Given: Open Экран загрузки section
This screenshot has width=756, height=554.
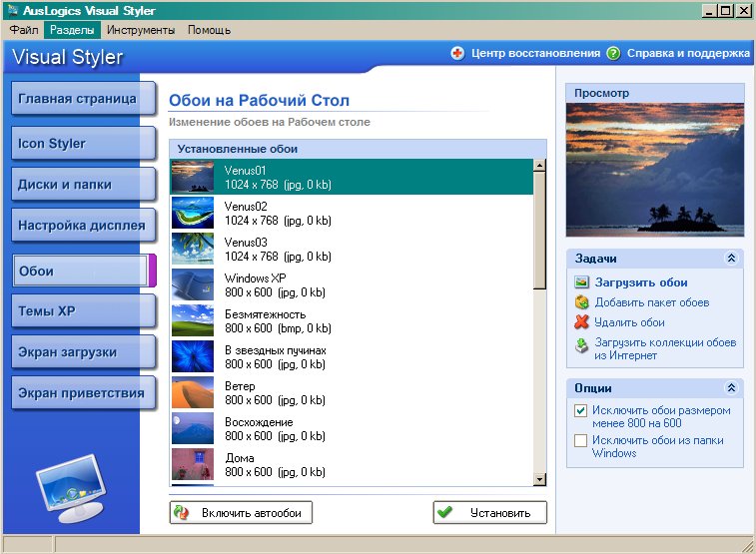Looking at the screenshot, I should 83,352.
